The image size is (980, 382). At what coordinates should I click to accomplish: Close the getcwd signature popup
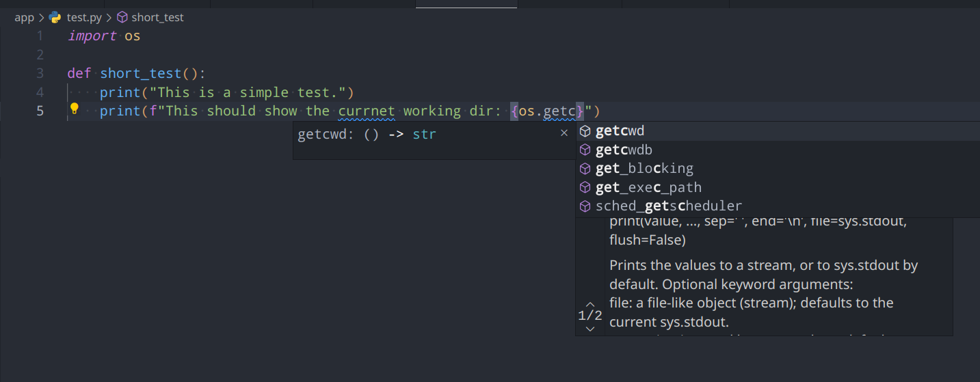[x=564, y=133]
